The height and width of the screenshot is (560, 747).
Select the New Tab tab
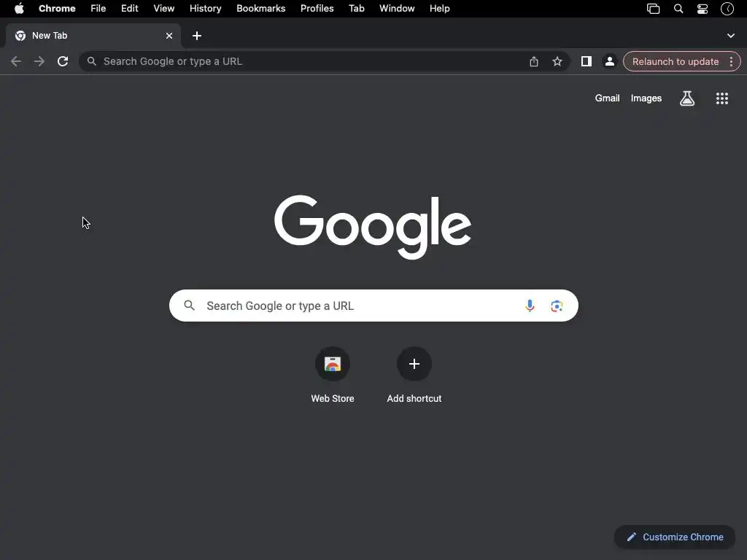93,36
